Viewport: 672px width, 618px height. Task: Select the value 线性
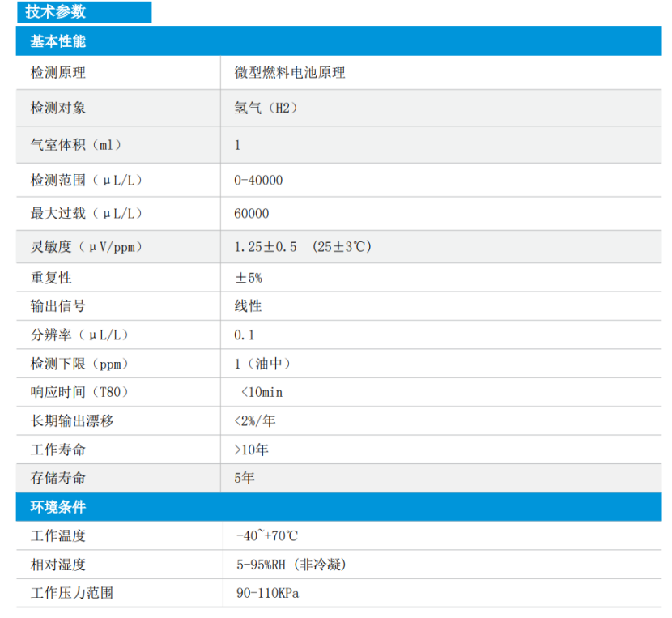click(x=248, y=306)
